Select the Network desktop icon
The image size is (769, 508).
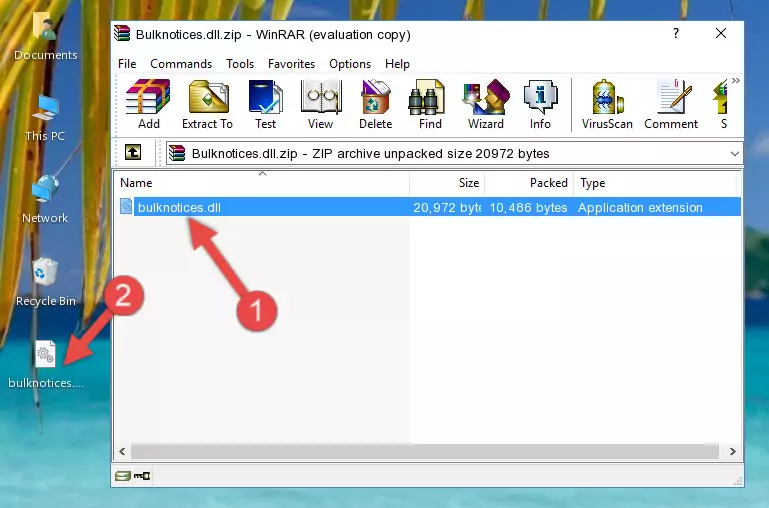coord(45,199)
